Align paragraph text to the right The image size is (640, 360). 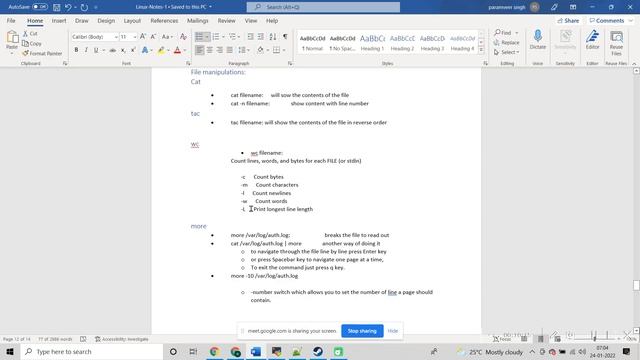click(220, 50)
